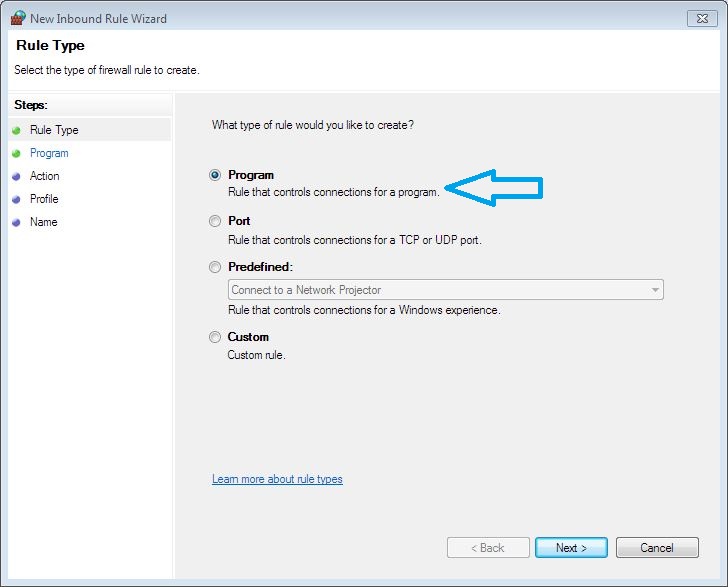Viewport: 728px width, 587px height.
Task: Click the blue bullet beside Name step
Action: click(16, 222)
